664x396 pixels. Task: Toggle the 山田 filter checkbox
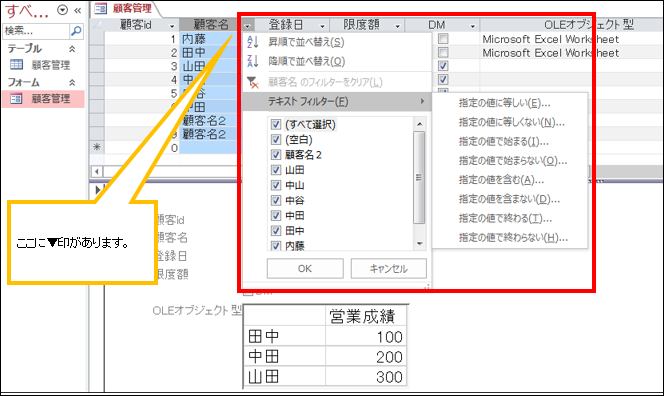click(x=276, y=170)
